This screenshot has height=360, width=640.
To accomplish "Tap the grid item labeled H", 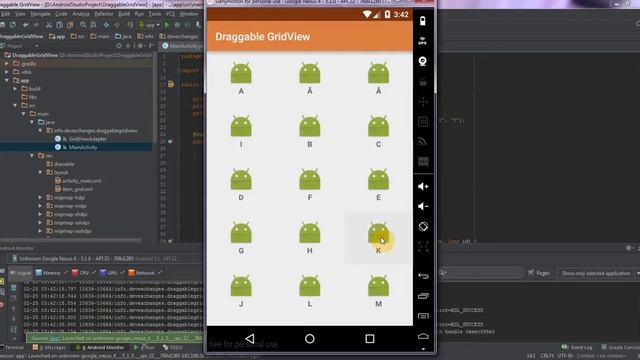I will [x=309, y=238].
